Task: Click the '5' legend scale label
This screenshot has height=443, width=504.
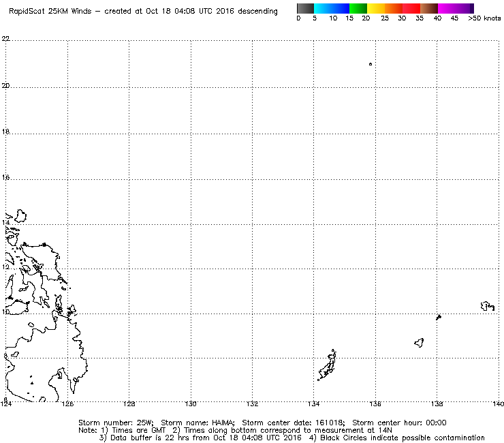Action: (315, 18)
